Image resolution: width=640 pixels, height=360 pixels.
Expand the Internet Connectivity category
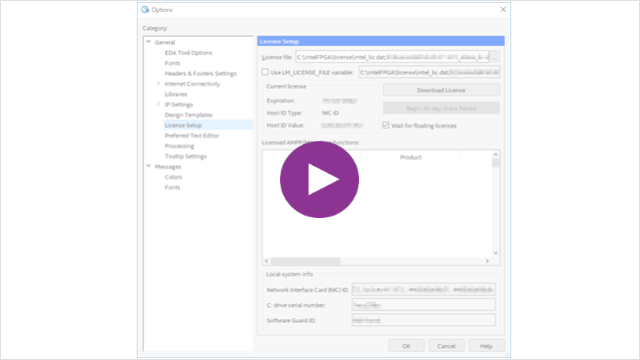(158, 83)
